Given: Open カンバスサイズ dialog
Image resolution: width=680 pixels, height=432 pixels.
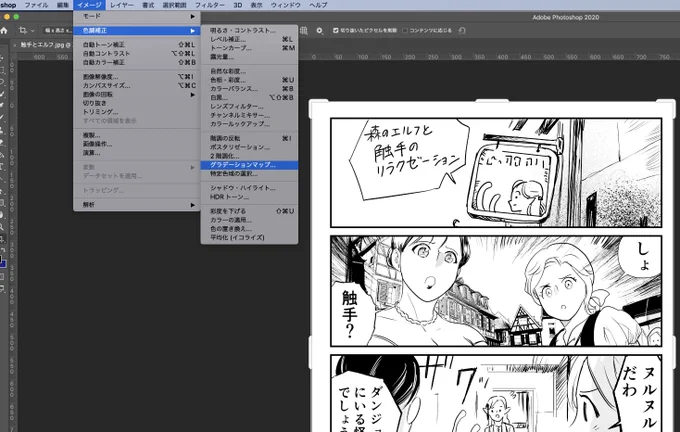Looking at the screenshot, I should [x=137, y=85].
